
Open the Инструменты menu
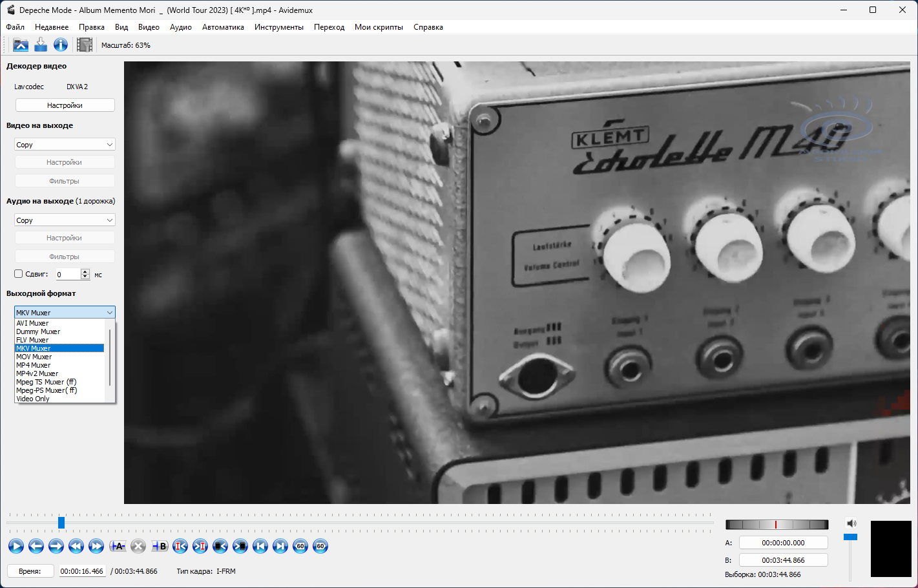click(279, 27)
